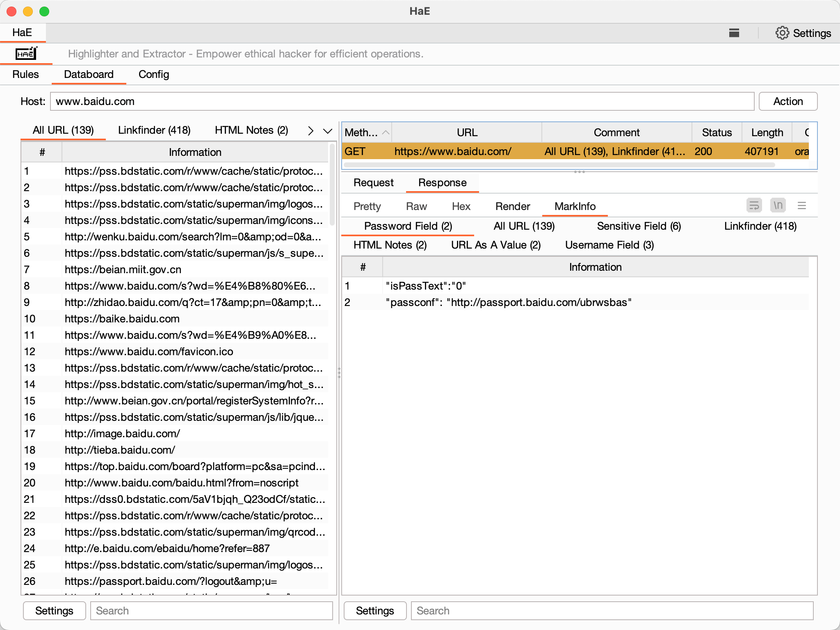Select the https://beian.miit.gov.cn row
This screenshot has width=840, height=630.
123,269
